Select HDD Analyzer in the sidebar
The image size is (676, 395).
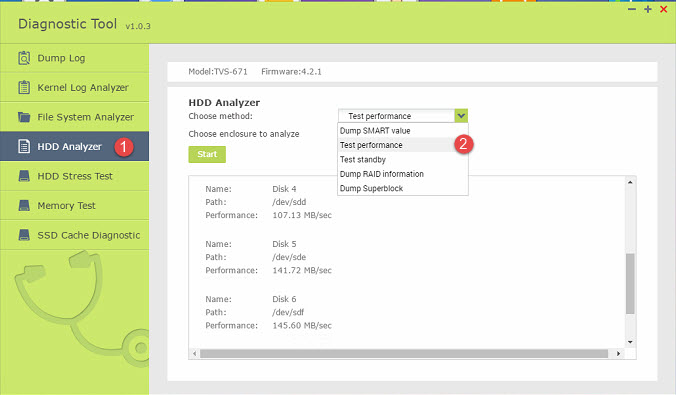point(75,146)
